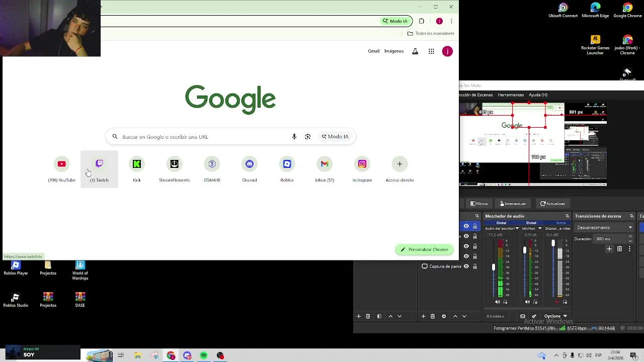Click the Actualizar button in OBS
This screenshot has width=644, height=362.
pos(553,204)
